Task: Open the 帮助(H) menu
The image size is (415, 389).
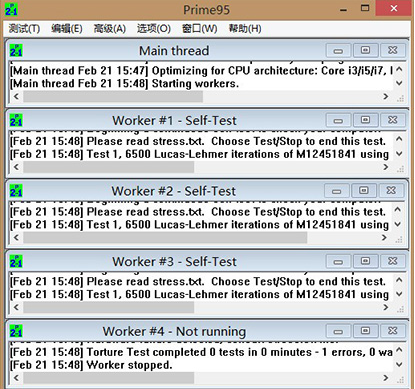Action: [245, 29]
